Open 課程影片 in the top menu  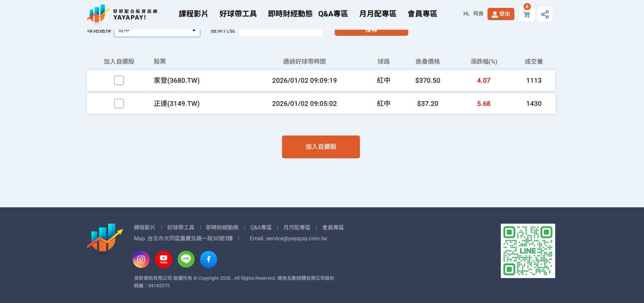[193, 14]
